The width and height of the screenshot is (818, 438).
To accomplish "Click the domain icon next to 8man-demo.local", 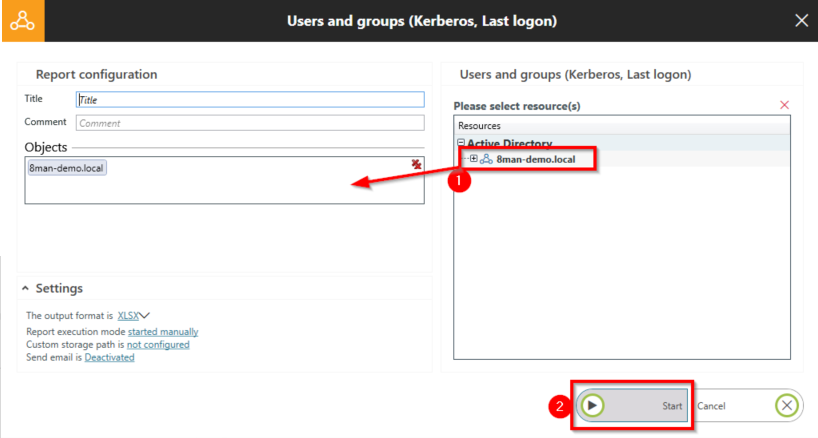I will [x=486, y=159].
